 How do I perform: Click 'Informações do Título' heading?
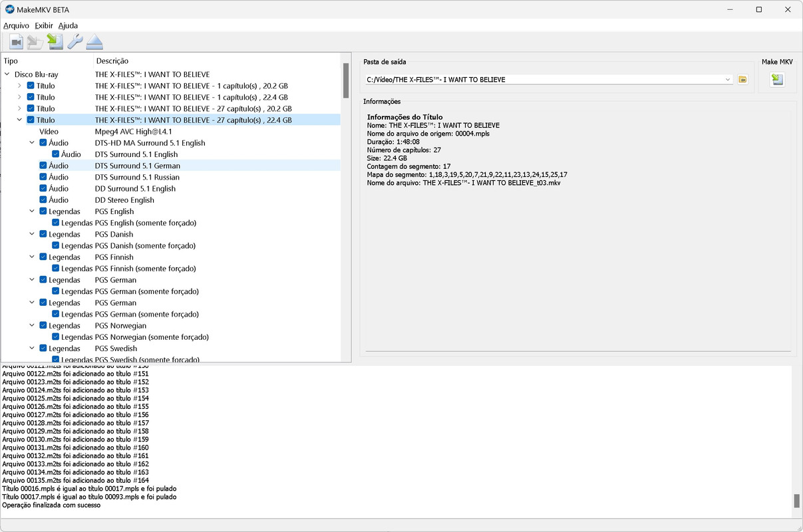[x=404, y=117]
